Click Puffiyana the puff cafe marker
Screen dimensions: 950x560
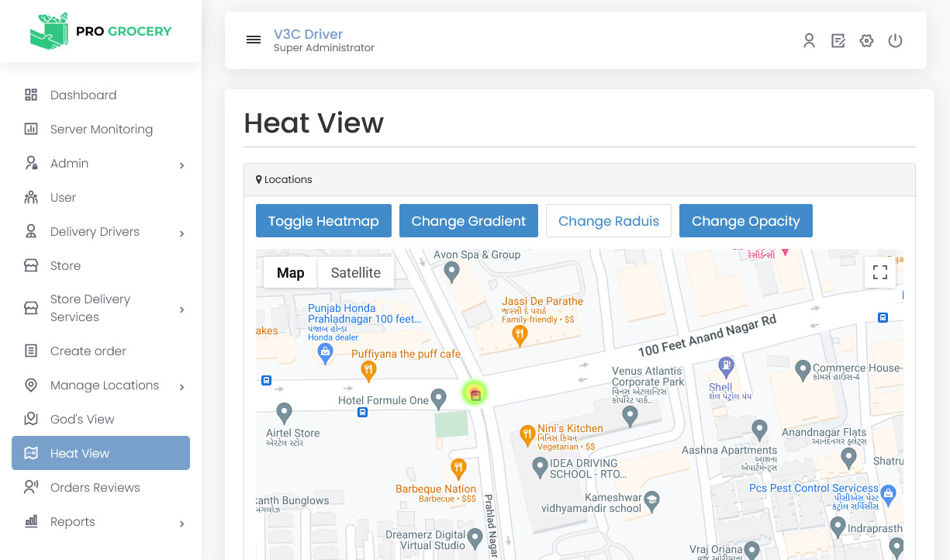coord(369,370)
